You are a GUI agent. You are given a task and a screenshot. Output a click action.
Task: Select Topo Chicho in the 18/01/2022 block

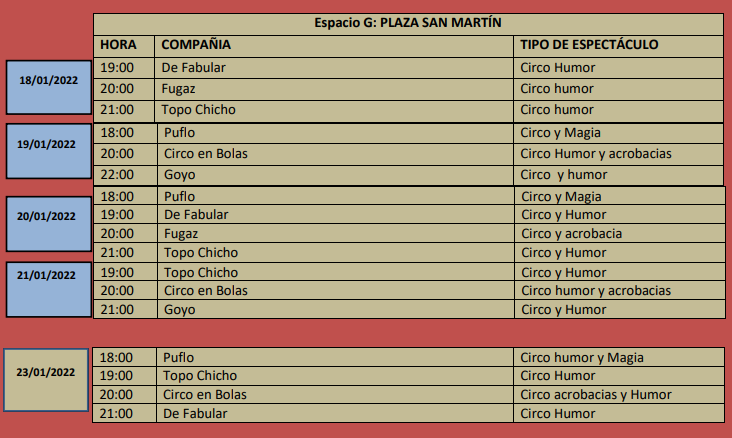click(x=198, y=110)
